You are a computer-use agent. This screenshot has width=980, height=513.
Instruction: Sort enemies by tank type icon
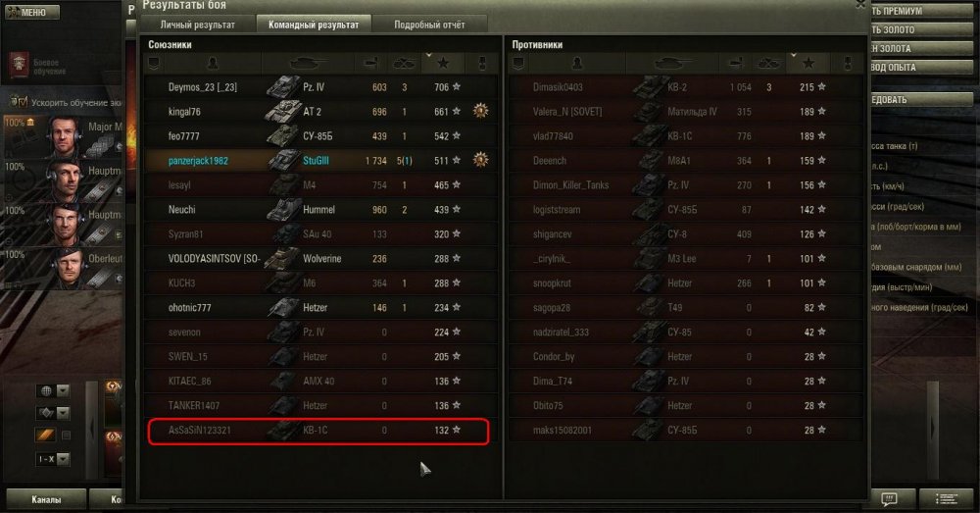coord(672,63)
